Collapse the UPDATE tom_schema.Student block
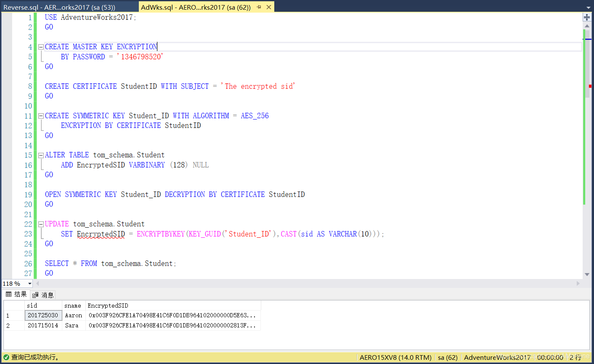Viewport: 594px width, 364px height. [x=41, y=224]
